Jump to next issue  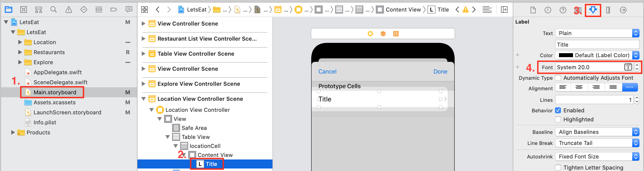tap(474, 10)
